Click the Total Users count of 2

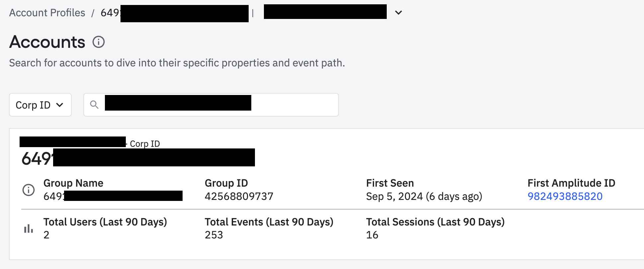tap(46, 235)
